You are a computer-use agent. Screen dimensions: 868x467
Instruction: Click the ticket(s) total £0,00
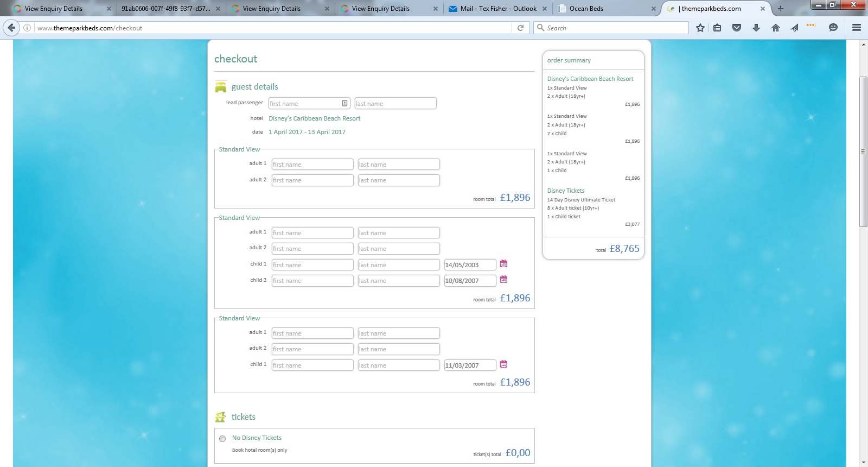click(518, 453)
